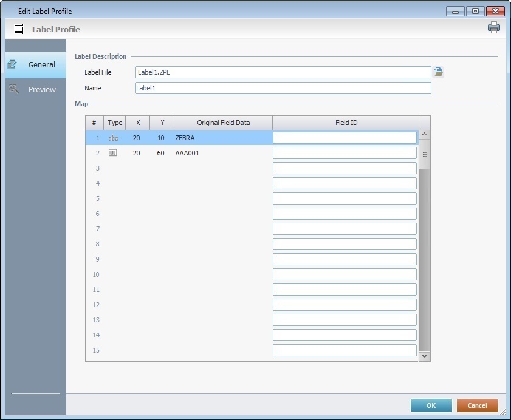
Task: Click the barcode type icon in row 2
Action: [x=113, y=153]
